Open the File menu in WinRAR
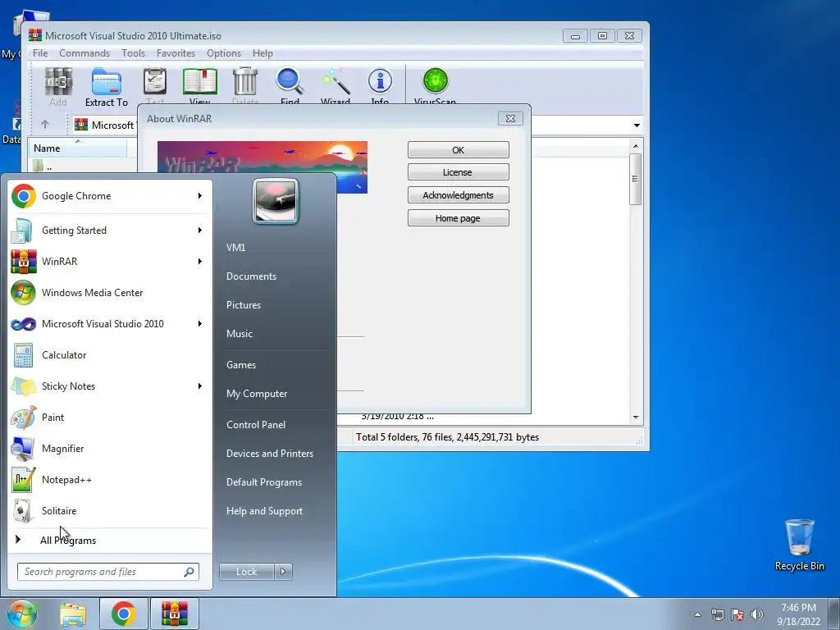The width and height of the screenshot is (840, 630). [x=40, y=53]
